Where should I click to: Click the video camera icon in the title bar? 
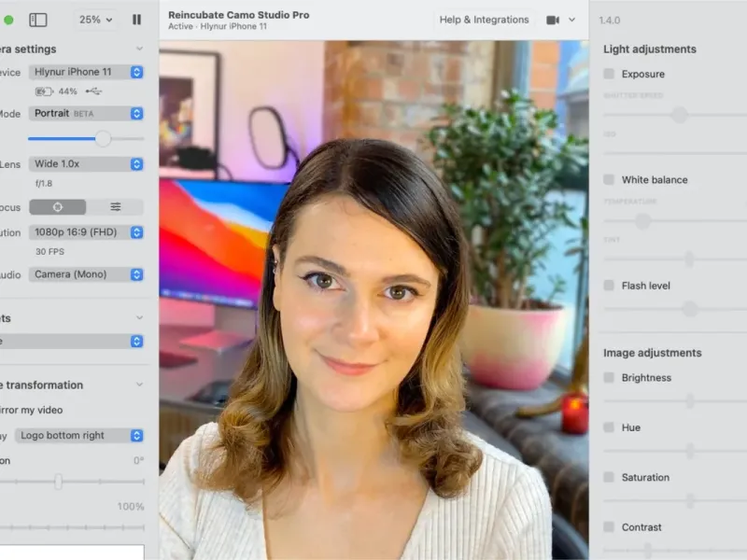tap(553, 20)
